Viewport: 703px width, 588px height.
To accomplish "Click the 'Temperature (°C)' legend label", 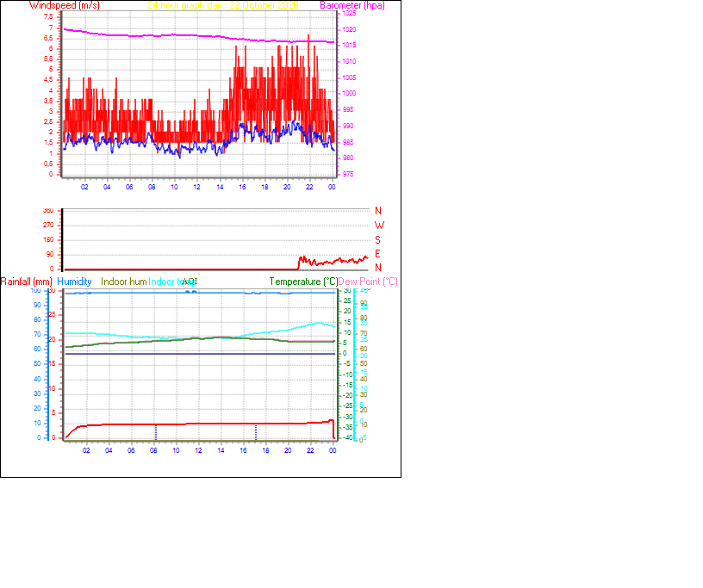I will pyautogui.click(x=303, y=282).
